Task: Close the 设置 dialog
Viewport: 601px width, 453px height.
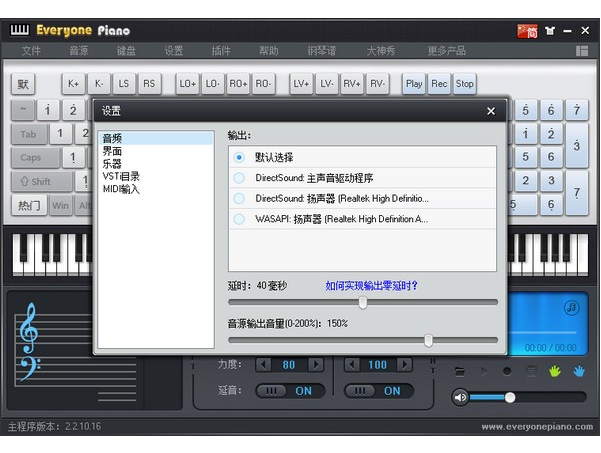Action: coord(491,111)
